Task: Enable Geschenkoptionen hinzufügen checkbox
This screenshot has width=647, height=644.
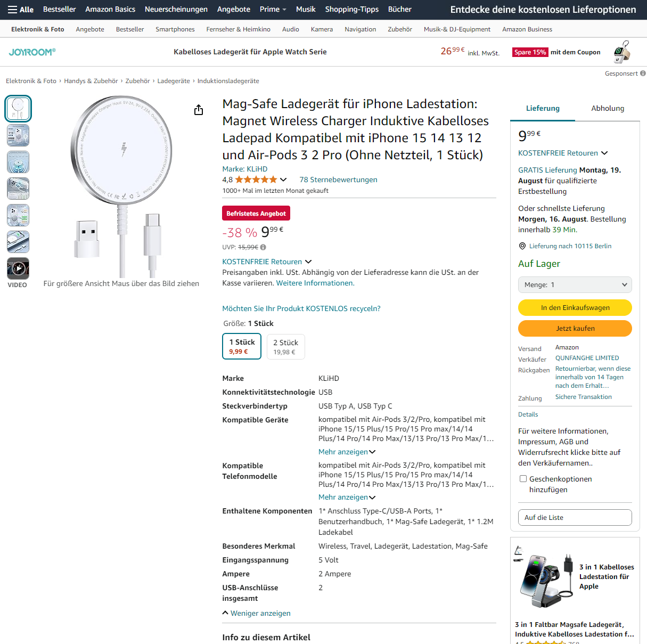Action: pos(523,479)
